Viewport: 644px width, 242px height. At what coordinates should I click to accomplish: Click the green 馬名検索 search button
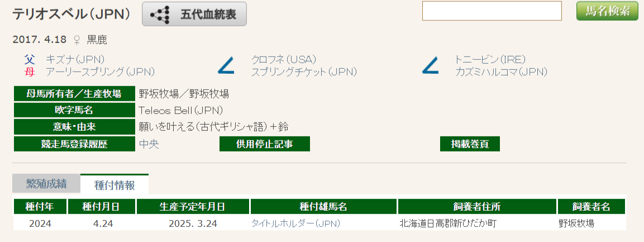coord(608,11)
